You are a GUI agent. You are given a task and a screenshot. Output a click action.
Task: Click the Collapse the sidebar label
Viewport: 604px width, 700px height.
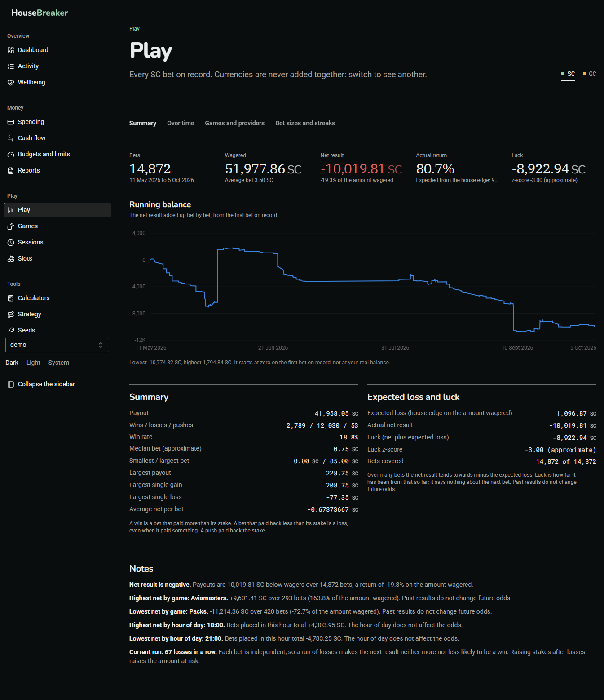[x=46, y=385]
